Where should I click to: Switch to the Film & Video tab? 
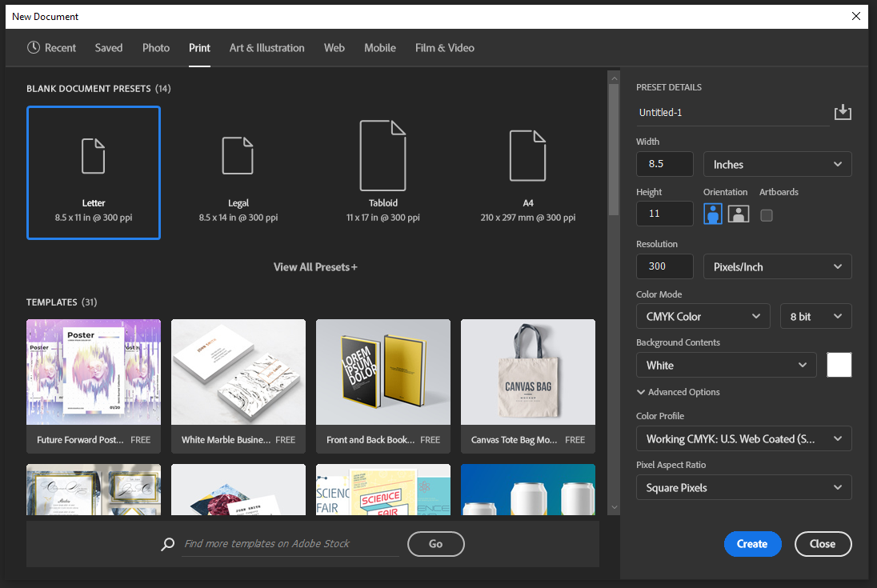pyautogui.click(x=444, y=48)
